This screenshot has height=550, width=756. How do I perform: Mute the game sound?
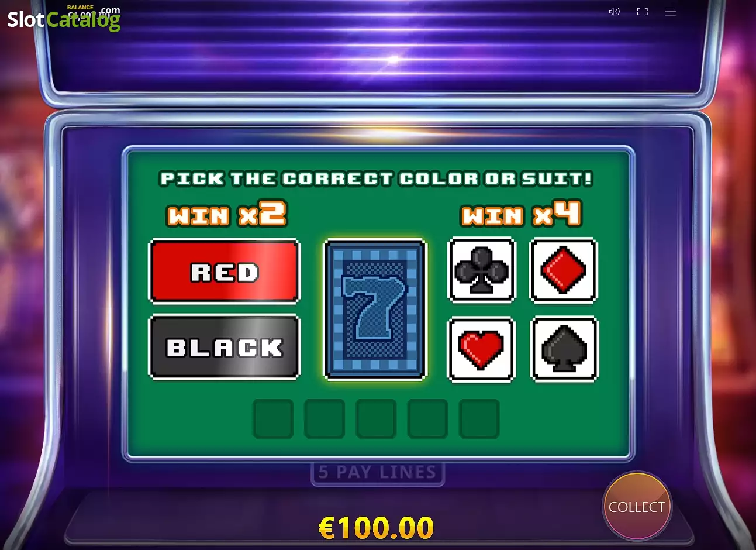[x=614, y=12]
